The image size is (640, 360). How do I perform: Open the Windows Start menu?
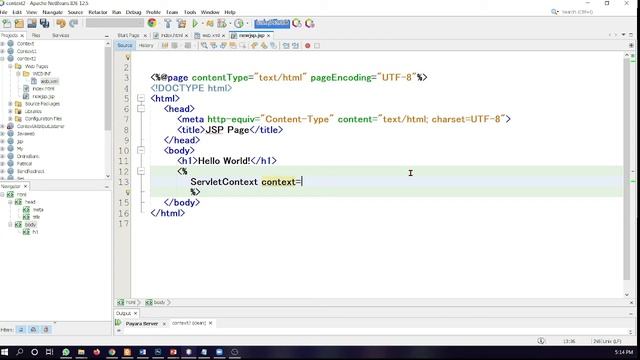4,352
